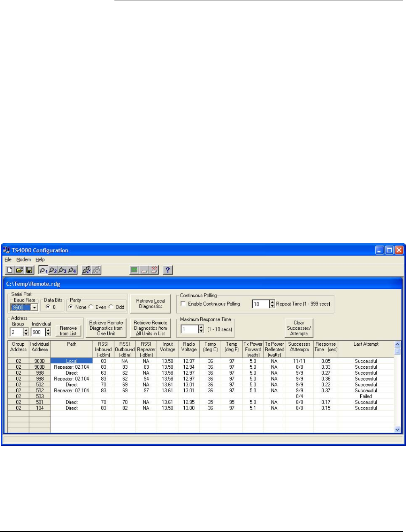
Task: Click Retrieve Remote Diagnostics from One Unit
Action: pyautogui.click(x=106, y=328)
